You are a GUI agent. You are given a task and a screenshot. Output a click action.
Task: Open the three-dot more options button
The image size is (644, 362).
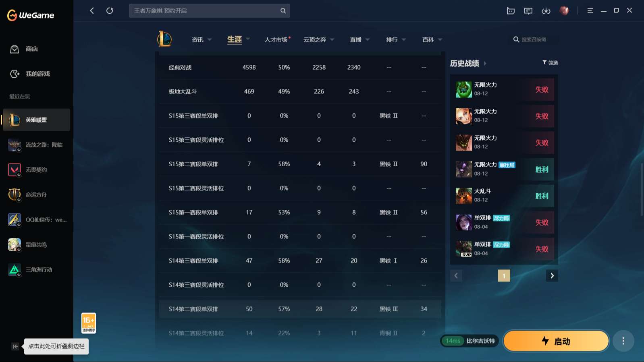pos(623,341)
